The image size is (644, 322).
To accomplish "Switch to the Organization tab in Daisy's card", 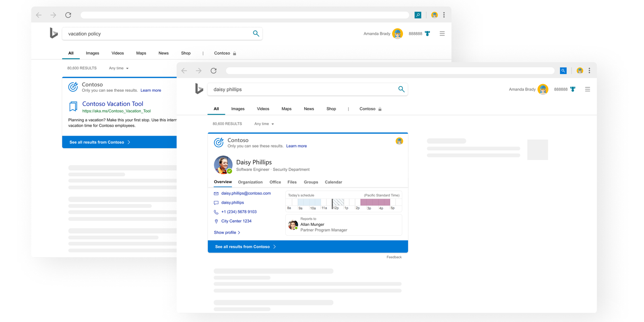I will 250,182.
